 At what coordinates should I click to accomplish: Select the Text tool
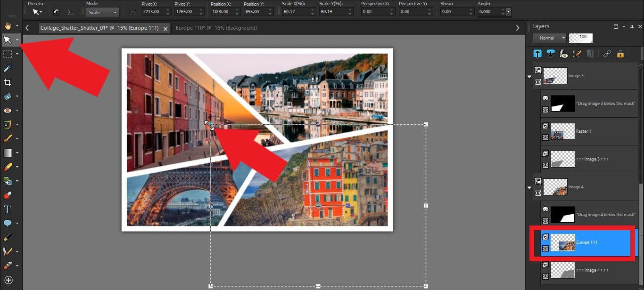[8, 209]
